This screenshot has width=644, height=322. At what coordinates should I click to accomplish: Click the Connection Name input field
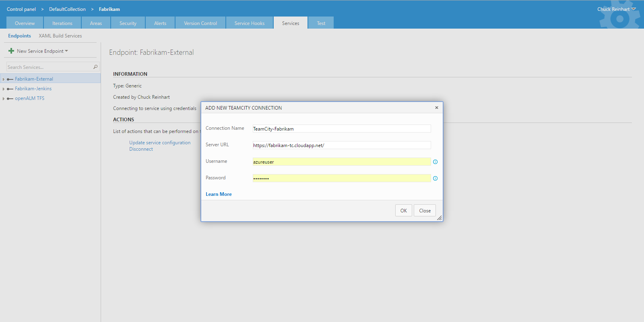tap(342, 129)
